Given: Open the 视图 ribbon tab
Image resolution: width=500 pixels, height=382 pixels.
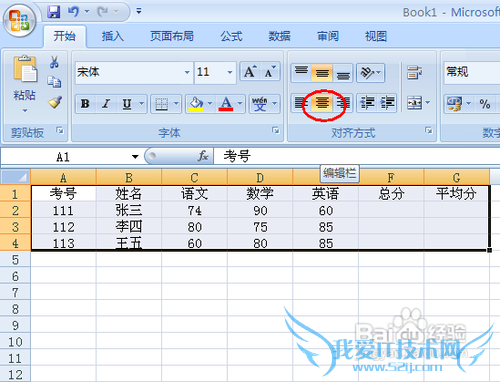Looking at the screenshot, I should 376,36.
